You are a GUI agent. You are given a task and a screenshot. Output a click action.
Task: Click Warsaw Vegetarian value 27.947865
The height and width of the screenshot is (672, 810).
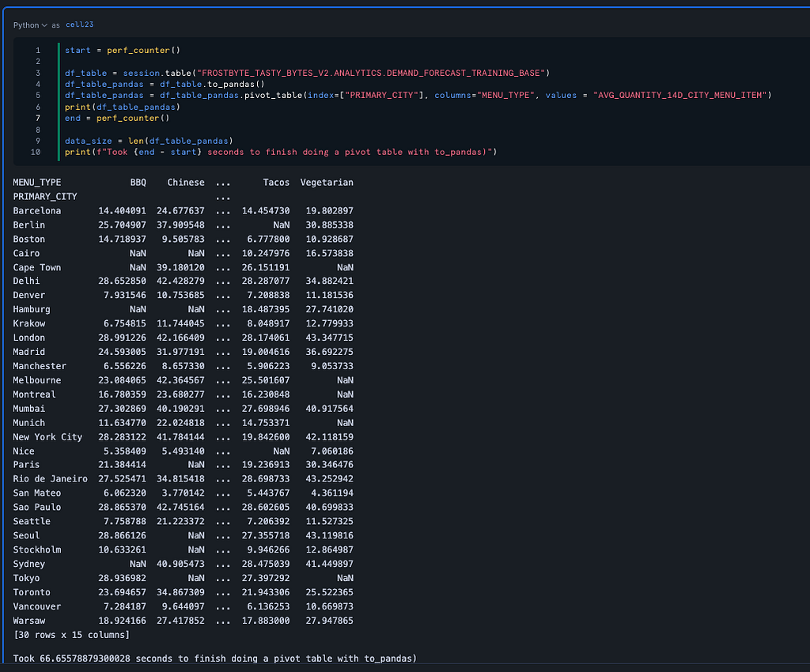[330, 621]
